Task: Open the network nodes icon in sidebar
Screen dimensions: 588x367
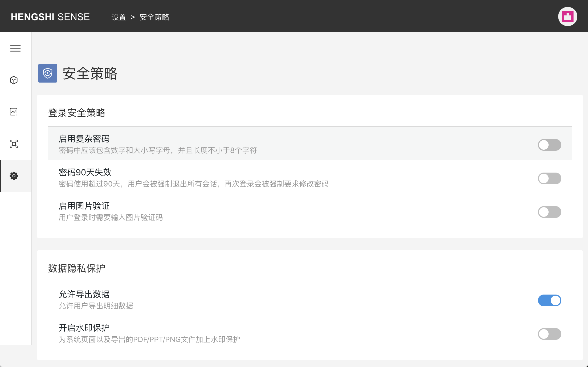Action: 14,144
